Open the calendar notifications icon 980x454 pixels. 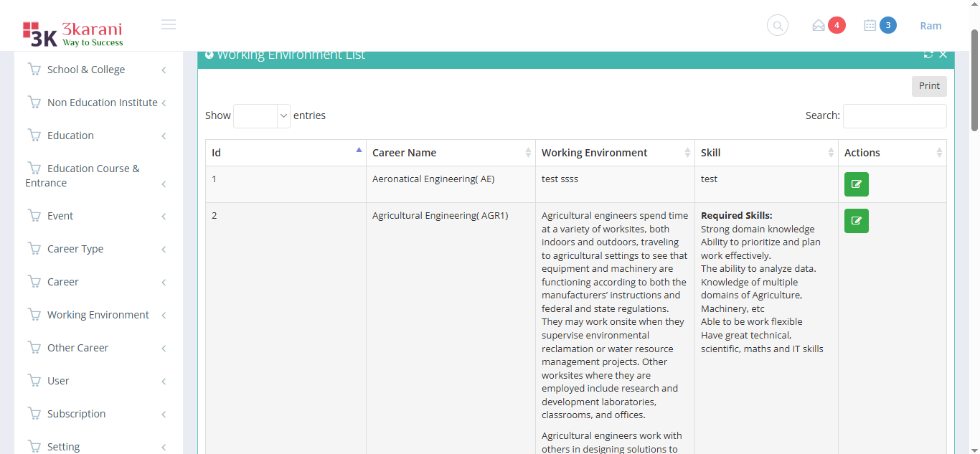pos(870,26)
